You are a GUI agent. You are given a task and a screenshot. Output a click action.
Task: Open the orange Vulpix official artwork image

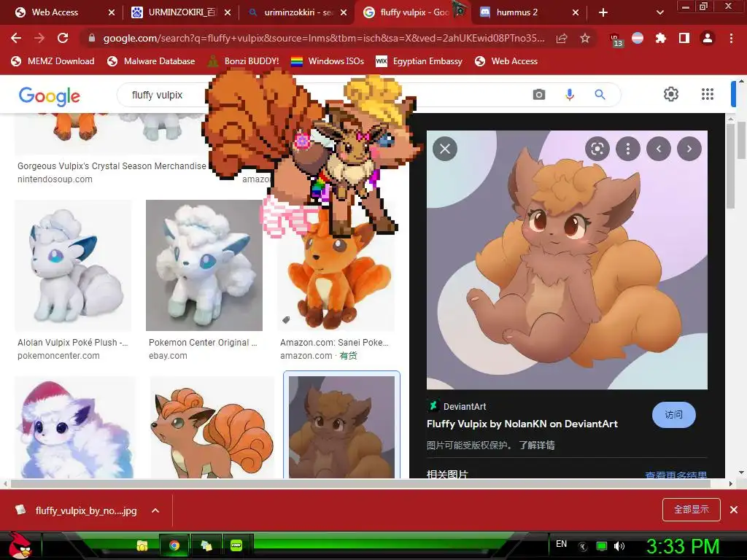(212, 427)
